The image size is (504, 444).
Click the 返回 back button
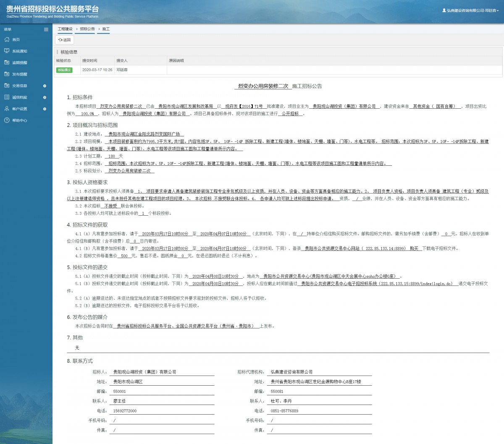65,40
